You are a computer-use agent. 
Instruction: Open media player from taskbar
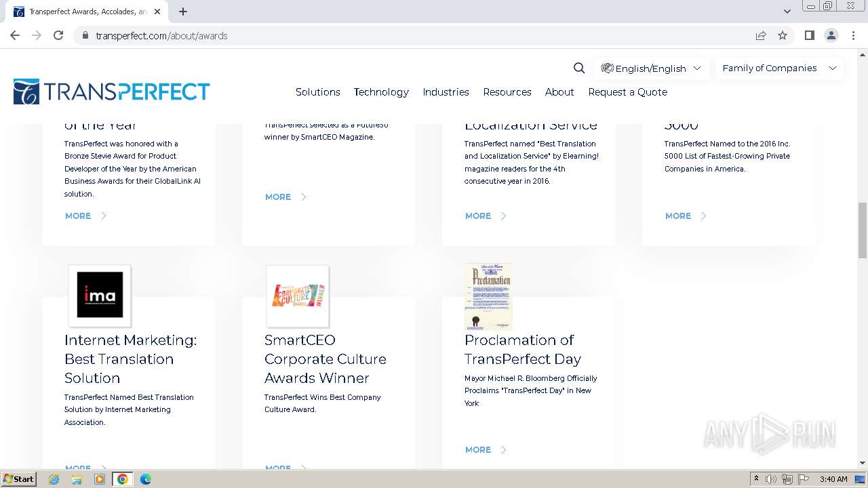coord(100,479)
